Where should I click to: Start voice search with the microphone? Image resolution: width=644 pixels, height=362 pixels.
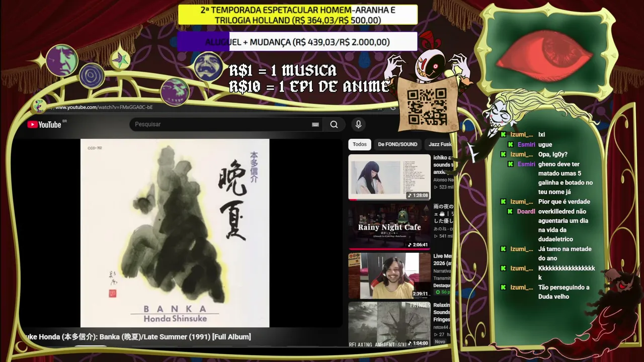coord(358,125)
